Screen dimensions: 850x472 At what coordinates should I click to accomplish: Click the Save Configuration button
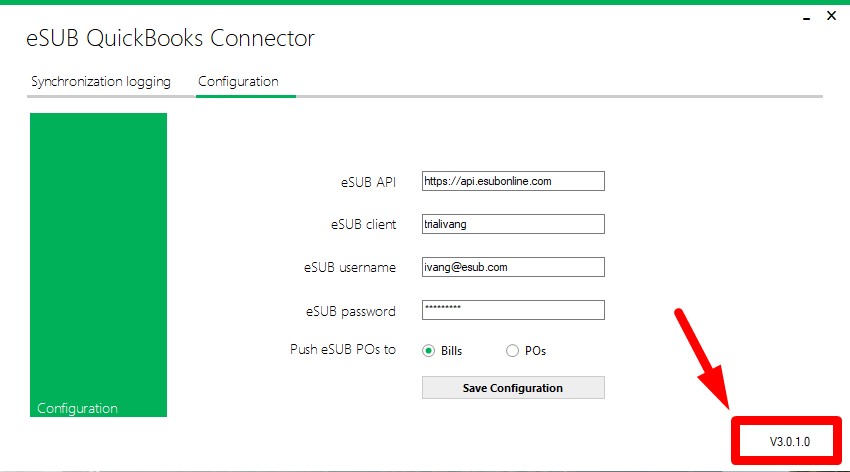(513, 387)
